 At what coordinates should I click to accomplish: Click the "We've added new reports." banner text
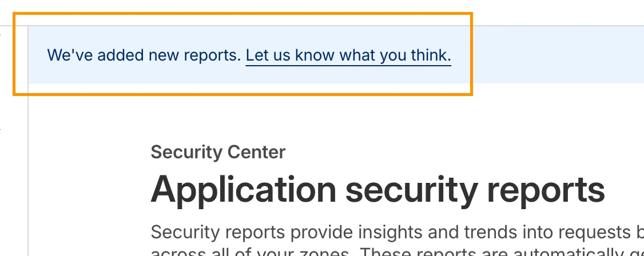pos(144,55)
